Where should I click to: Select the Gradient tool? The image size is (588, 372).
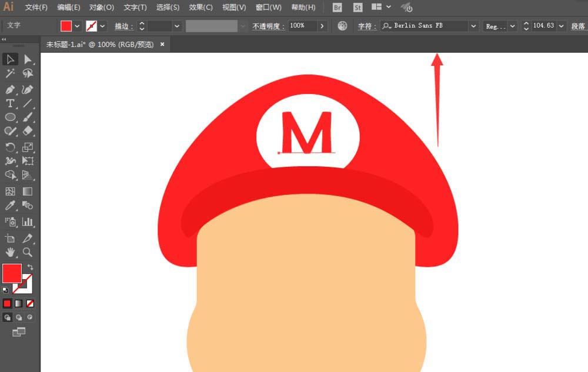pyautogui.click(x=28, y=192)
